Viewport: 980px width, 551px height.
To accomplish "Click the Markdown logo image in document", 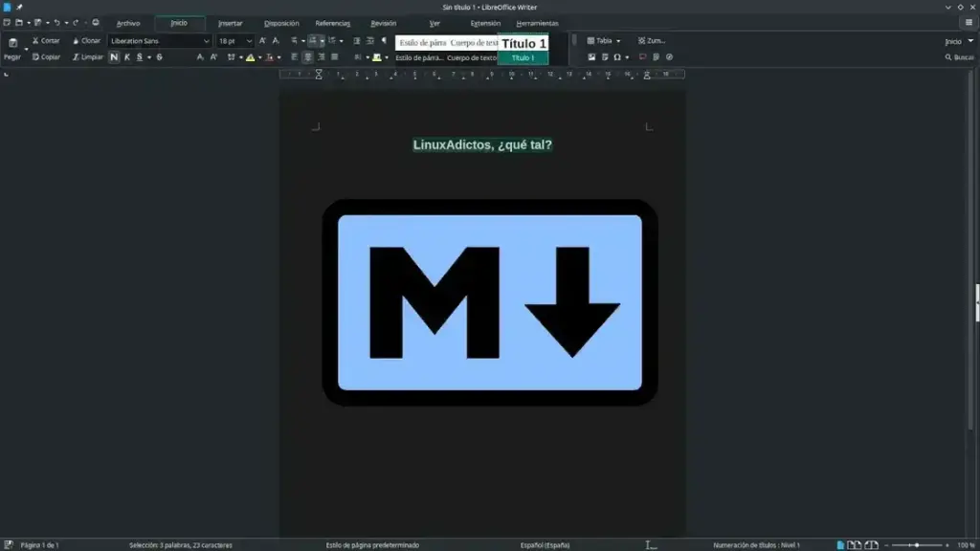I will click(x=489, y=302).
